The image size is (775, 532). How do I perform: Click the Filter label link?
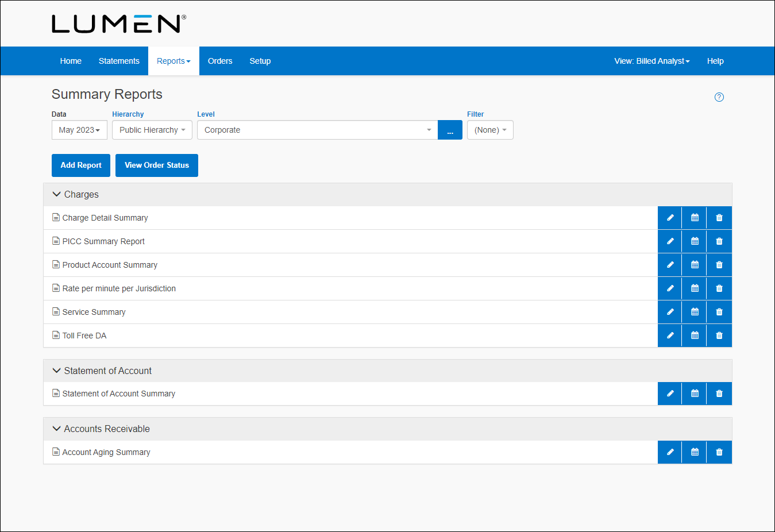point(476,114)
